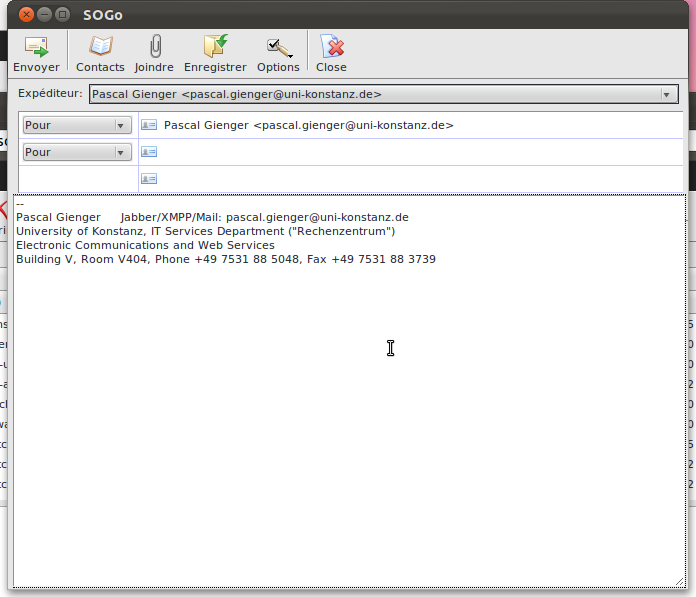Minimize the SOGo compose window
Viewport: 696px width, 597px height.
point(44,15)
